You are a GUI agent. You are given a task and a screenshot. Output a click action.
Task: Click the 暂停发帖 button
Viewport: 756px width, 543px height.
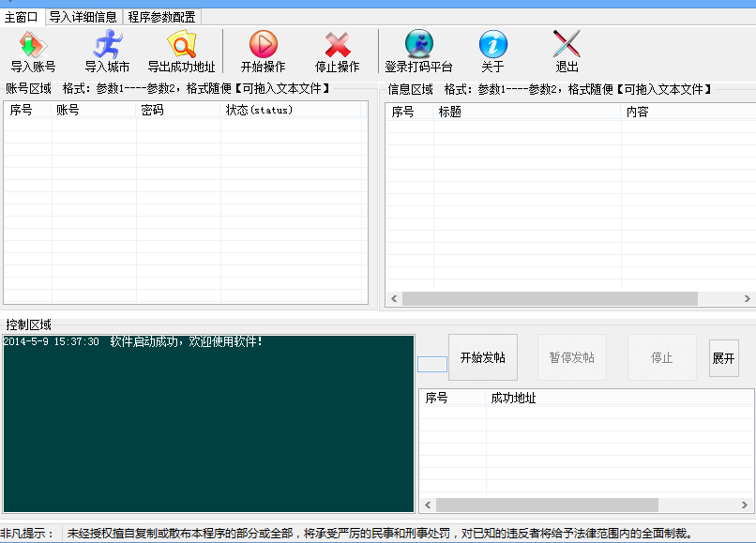click(572, 357)
